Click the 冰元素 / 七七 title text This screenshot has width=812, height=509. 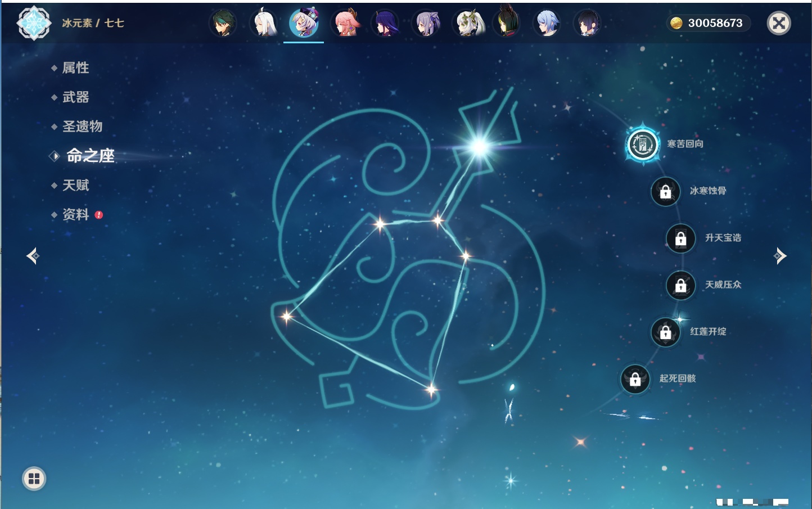[x=93, y=23]
